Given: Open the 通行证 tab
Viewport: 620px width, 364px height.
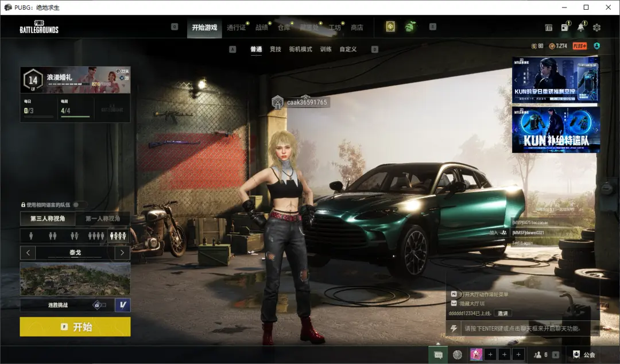Looking at the screenshot, I should 236,28.
